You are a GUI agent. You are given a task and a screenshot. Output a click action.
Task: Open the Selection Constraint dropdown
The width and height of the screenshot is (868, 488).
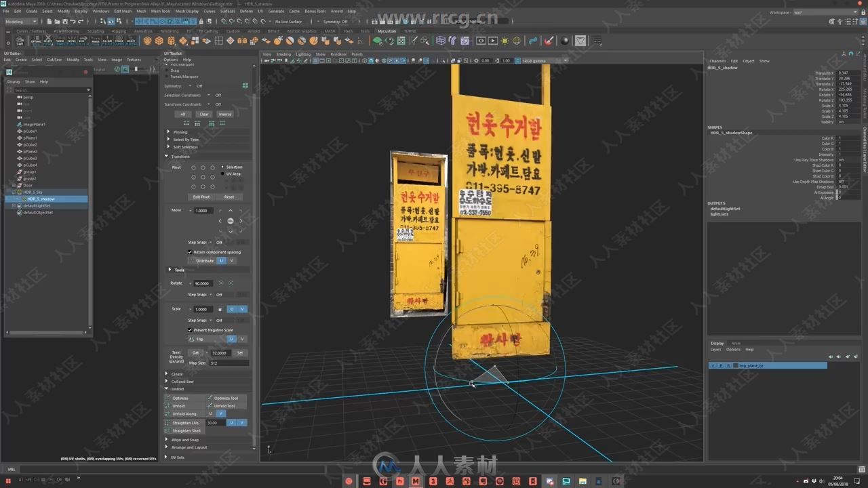tap(209, 95)
